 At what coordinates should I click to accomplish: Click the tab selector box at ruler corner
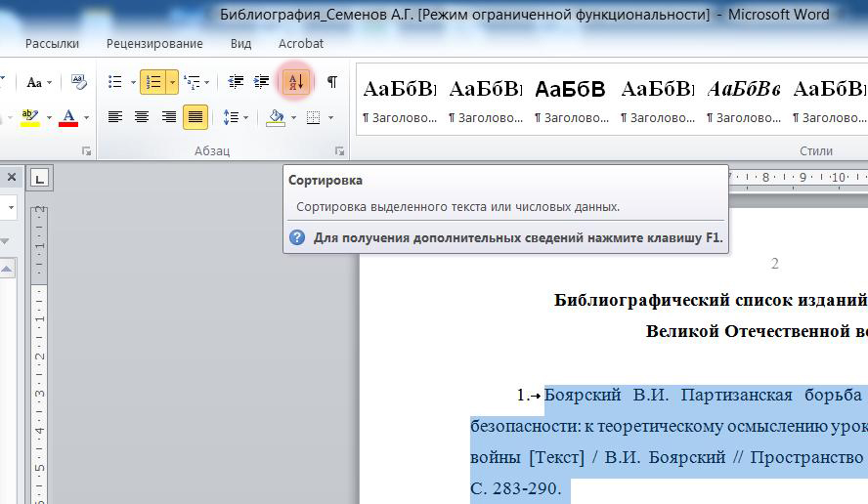40,178
